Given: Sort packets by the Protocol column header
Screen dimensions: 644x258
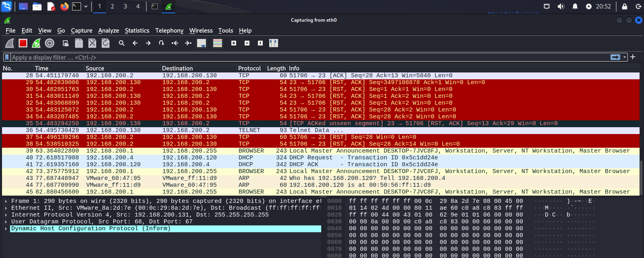Looking at the screenshot, I should pyautogui.click(x=249, y=68).
